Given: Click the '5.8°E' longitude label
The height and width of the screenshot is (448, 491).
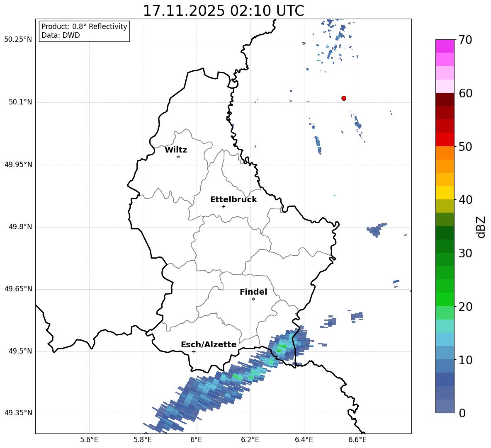Looking at the screenshot, I should tap(143, 440).
